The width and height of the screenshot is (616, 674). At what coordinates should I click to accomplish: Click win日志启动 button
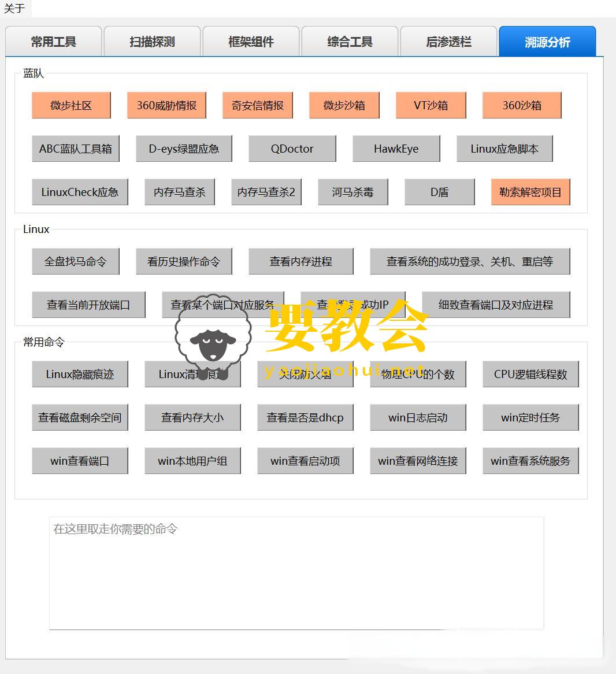point(418,417)
